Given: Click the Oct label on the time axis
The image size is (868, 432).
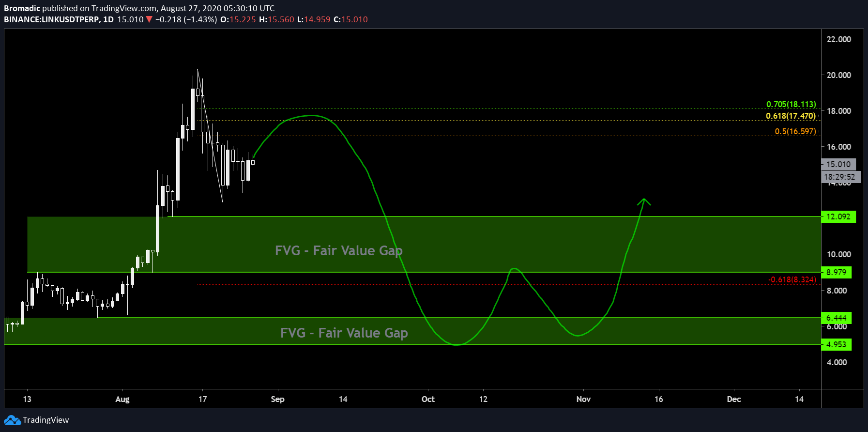Looking at the screenshot, I should click(428, 399).
